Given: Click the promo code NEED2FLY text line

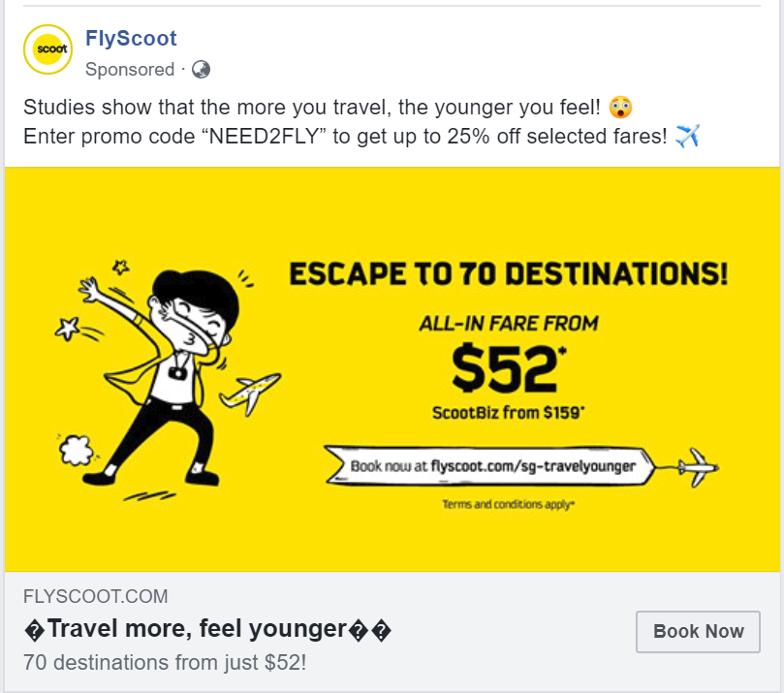Looking at the screenshot, I should [345, 136].
